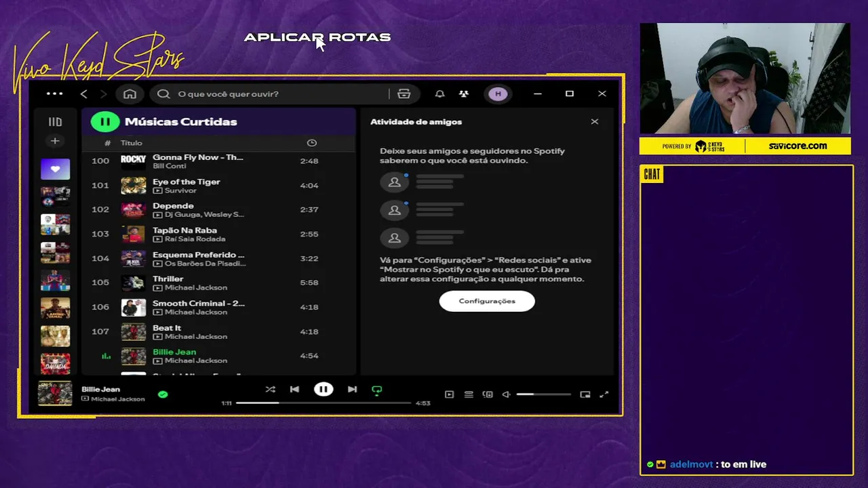Image resolution: width=868 pixels, height=488 pixels.
Task: Adjust the volume slider
Action: [543, 394]
